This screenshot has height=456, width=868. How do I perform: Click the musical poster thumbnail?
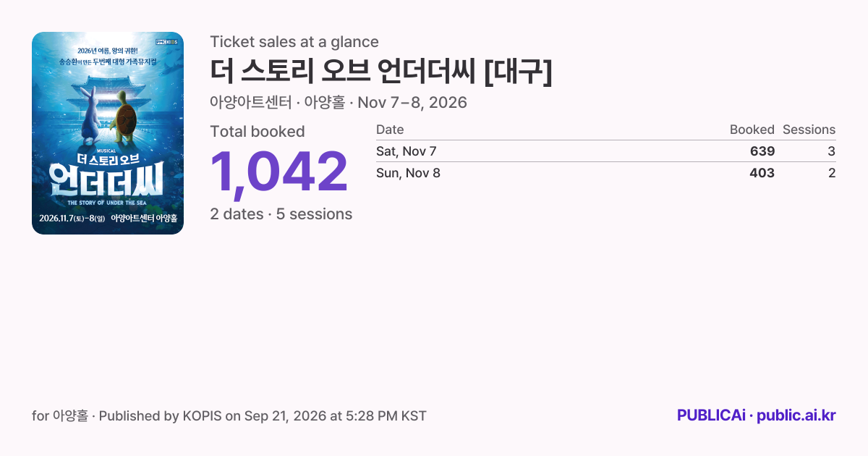[x=108, y=133]
